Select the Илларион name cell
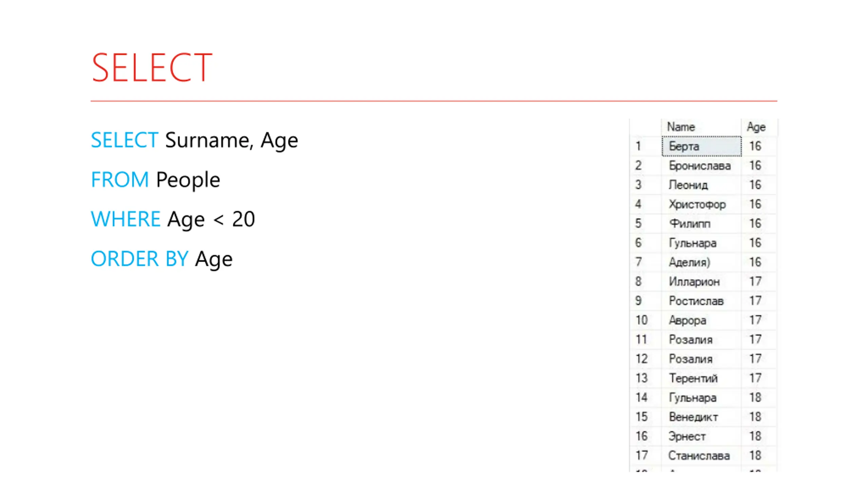 (x=701, y=282)
